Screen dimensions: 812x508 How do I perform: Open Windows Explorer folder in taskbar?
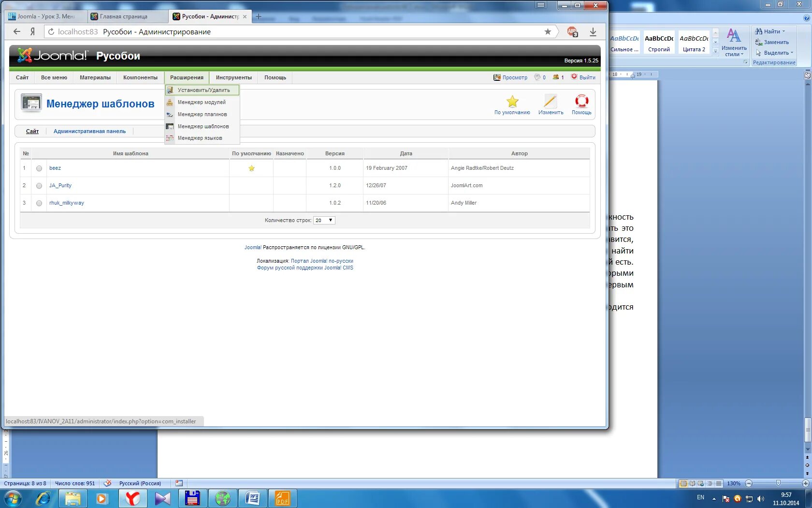pos(73,498)
